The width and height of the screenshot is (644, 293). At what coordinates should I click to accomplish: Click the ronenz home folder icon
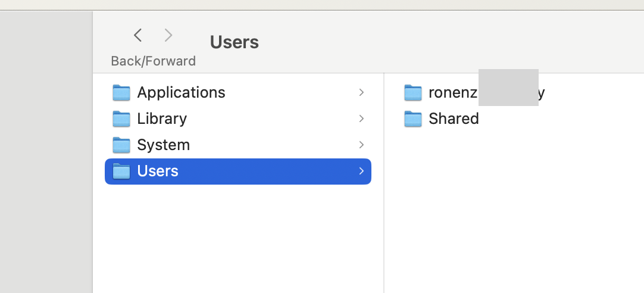(413, 92)
